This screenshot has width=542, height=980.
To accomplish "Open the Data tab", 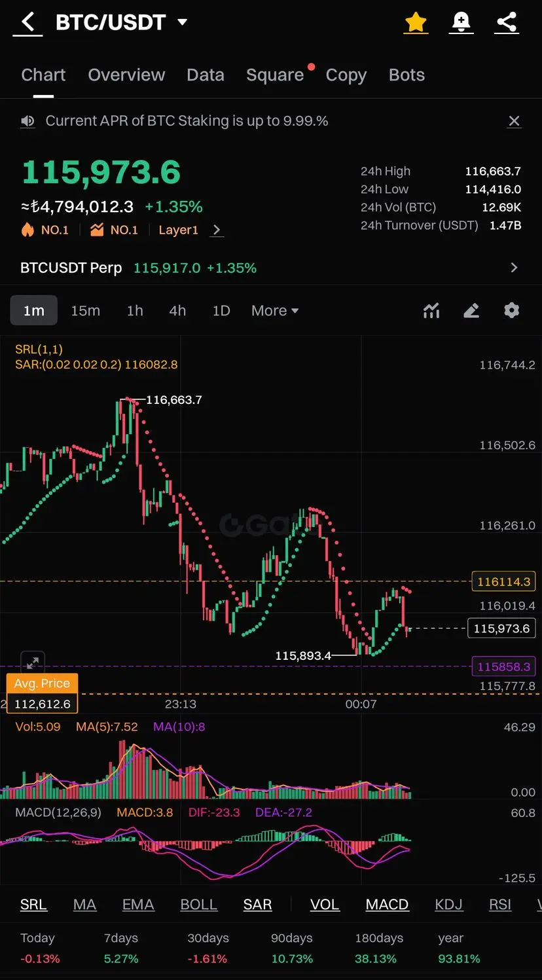I will (206, 75).
